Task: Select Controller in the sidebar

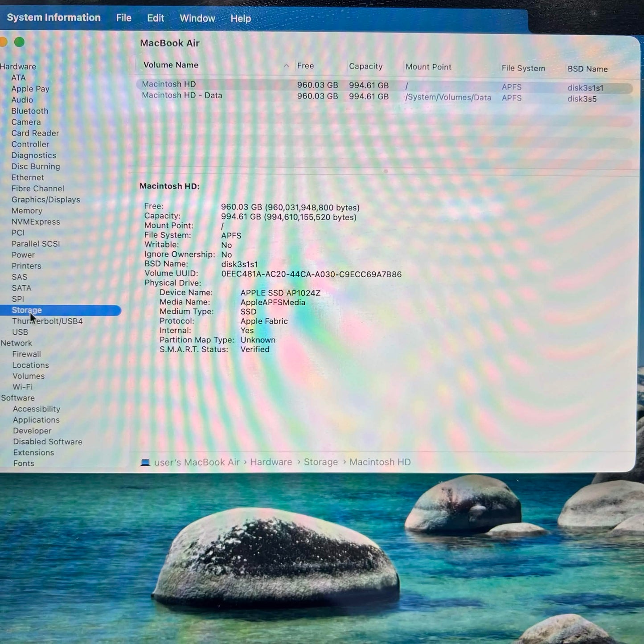Action: click(30, 144)
